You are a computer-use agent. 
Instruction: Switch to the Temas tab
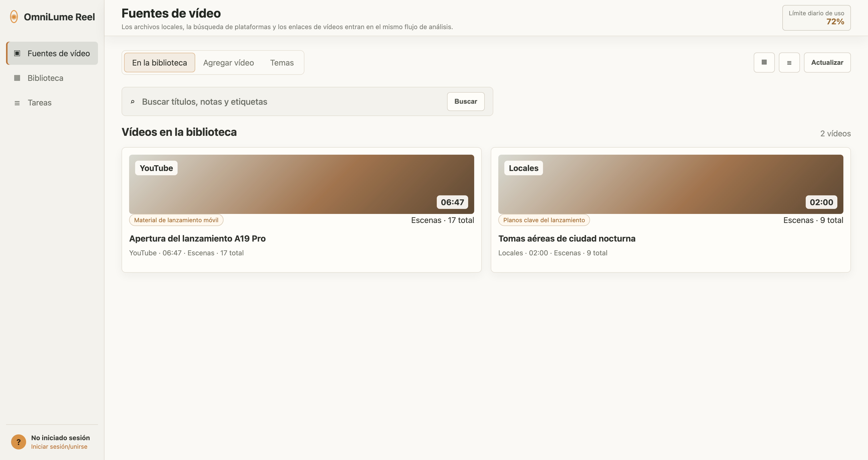282,63
